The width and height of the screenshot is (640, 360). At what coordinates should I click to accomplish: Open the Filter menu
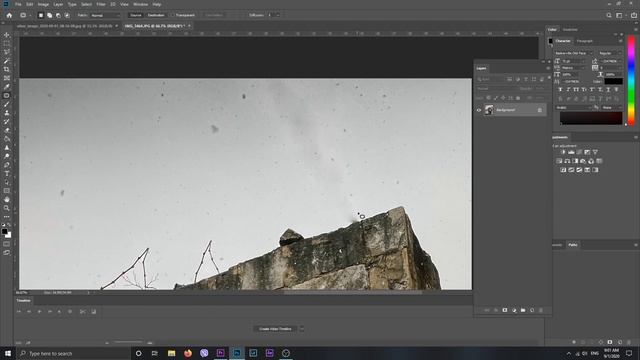[x=101, y=4]
